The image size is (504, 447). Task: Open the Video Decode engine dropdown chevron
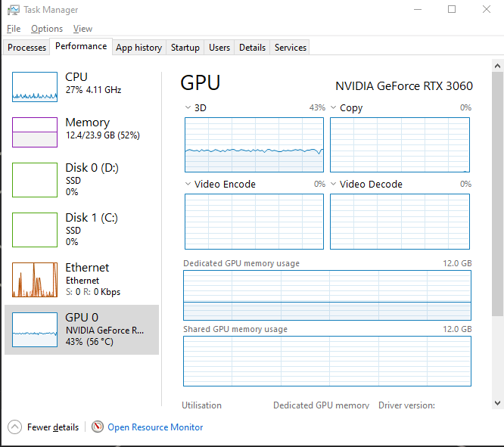pos(333,184)
